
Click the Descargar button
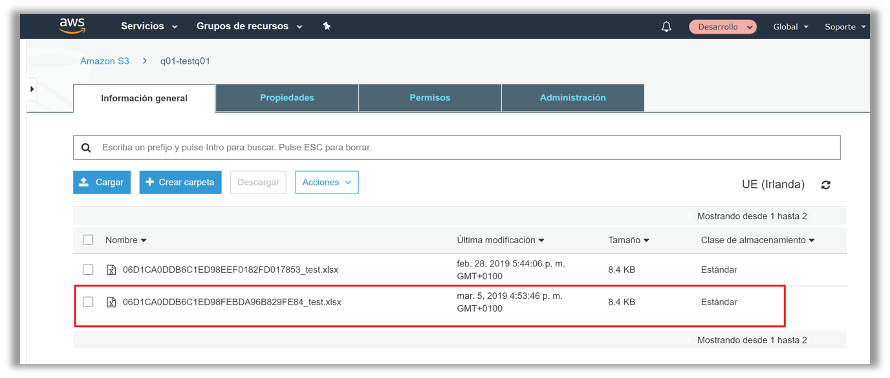pyautogui.click(x=258, y=182)
